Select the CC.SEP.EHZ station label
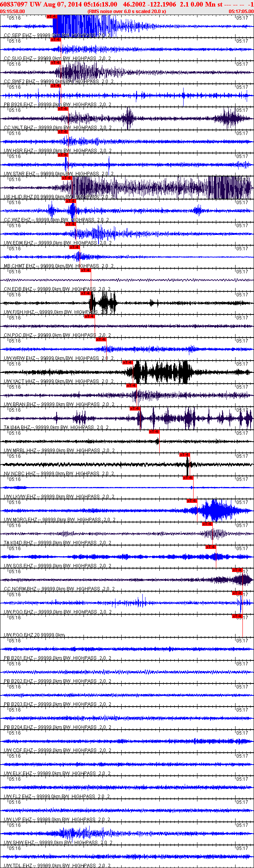 (57, 35)
